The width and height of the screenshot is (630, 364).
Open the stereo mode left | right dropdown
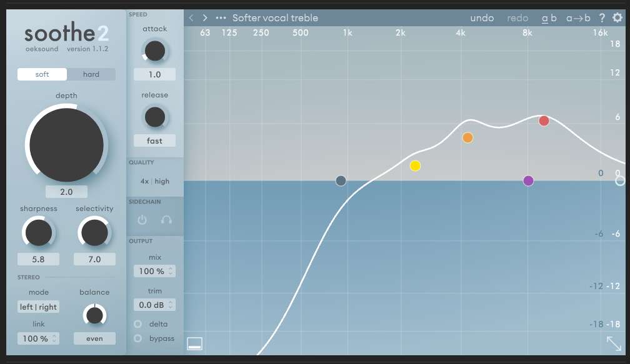[x=39, y=307]
